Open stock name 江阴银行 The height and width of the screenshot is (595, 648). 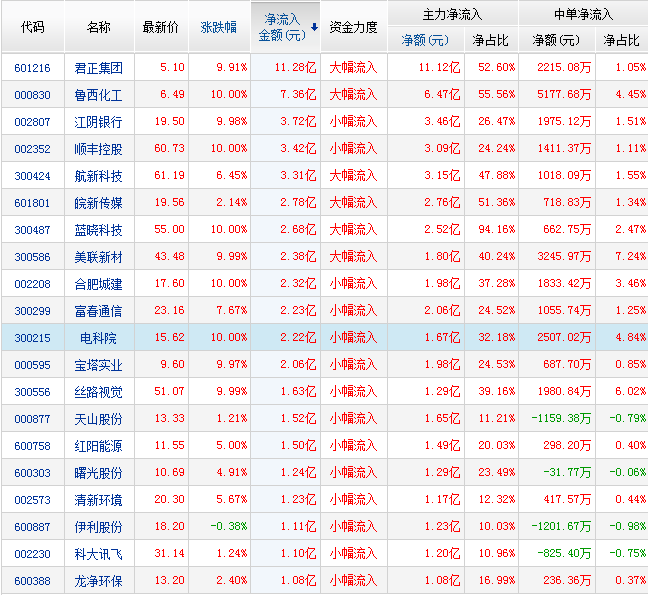98,122
